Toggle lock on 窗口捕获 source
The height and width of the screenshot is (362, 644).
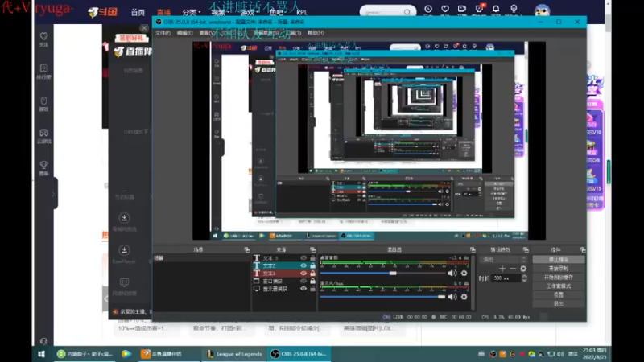click(312, 281)
